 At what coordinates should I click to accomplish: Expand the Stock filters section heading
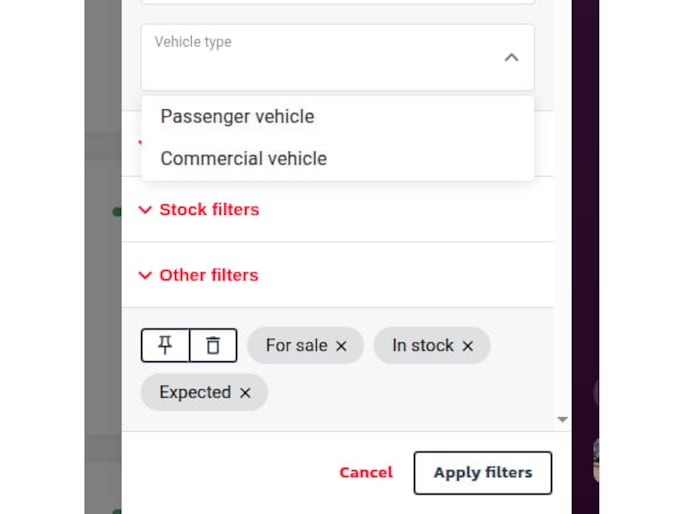pyautogui.click(x=209, y=210)
